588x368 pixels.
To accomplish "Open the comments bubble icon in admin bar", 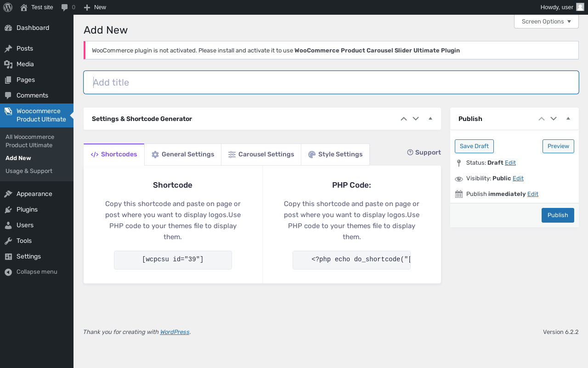I will coord(65,7).
